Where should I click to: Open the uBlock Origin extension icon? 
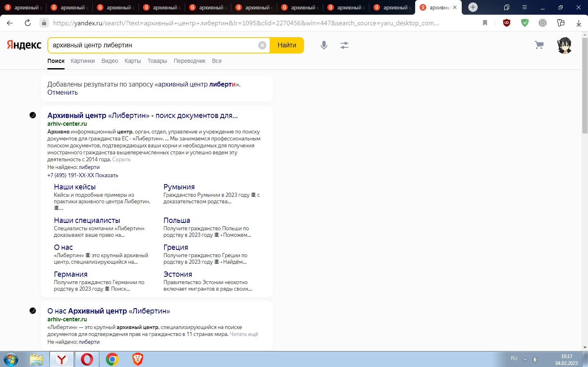pos(507,23)
